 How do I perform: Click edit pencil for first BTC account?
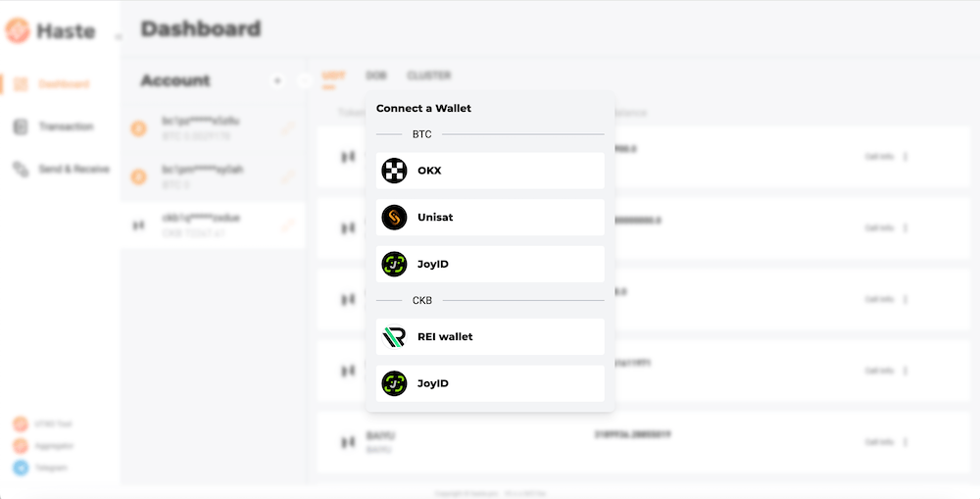pos(288,126)
